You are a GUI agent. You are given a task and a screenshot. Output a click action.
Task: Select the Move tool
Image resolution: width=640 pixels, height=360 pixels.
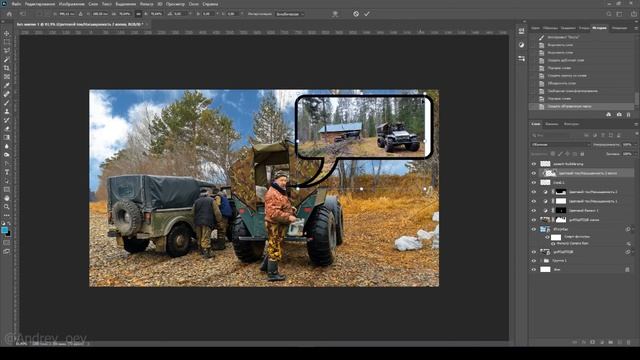[x=7, y=33]
